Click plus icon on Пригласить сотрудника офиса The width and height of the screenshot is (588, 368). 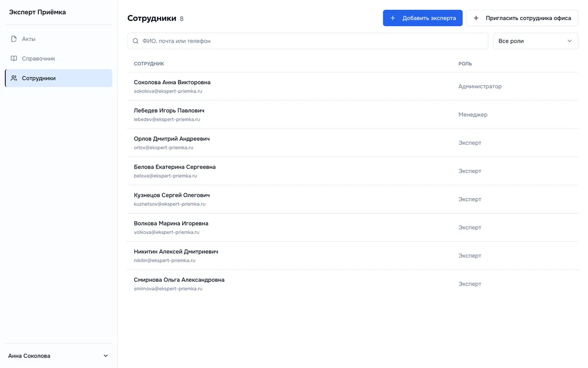(476, 18)
